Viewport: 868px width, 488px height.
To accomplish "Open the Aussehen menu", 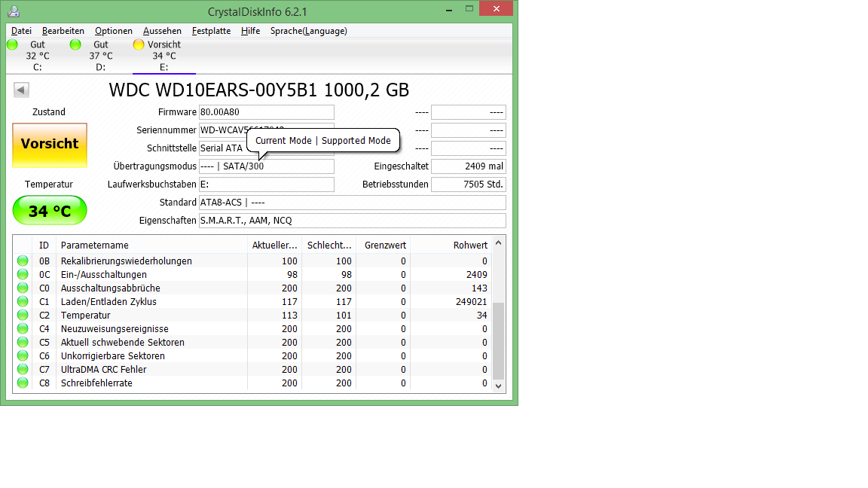I will tap(162, 31).
